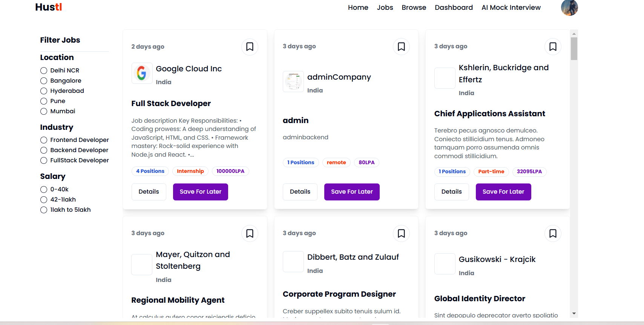Bookmark the Chief Applications Assistant job
The width and height of the screenshot is (644, 325).
(553, 47)
